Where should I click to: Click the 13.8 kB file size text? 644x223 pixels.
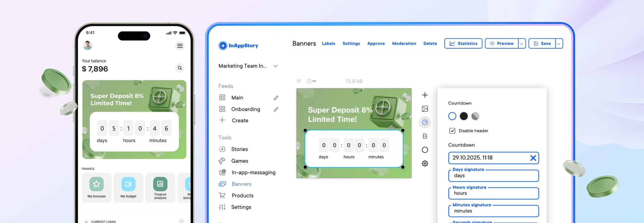(x=354, y=81)
